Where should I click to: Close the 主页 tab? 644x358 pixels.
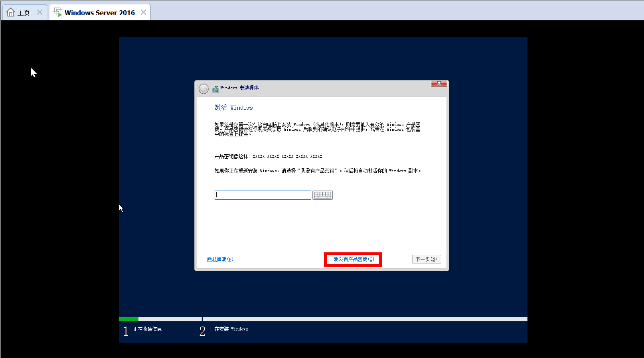click(x=40, y=12)
